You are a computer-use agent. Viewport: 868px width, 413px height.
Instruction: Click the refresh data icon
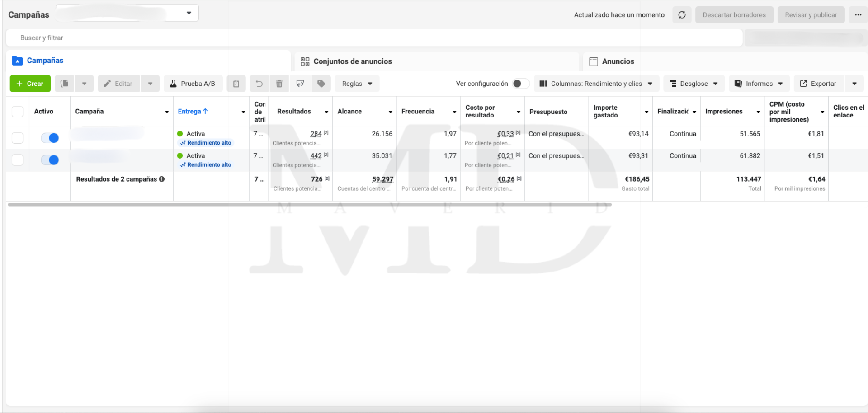point(682,15)
